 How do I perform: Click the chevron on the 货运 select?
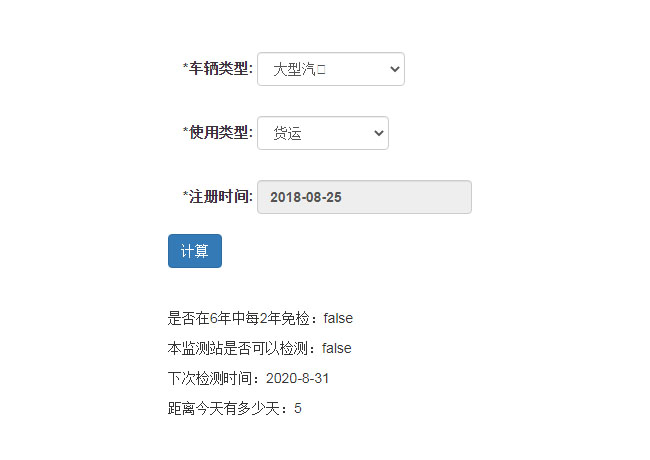pos(378,133)
